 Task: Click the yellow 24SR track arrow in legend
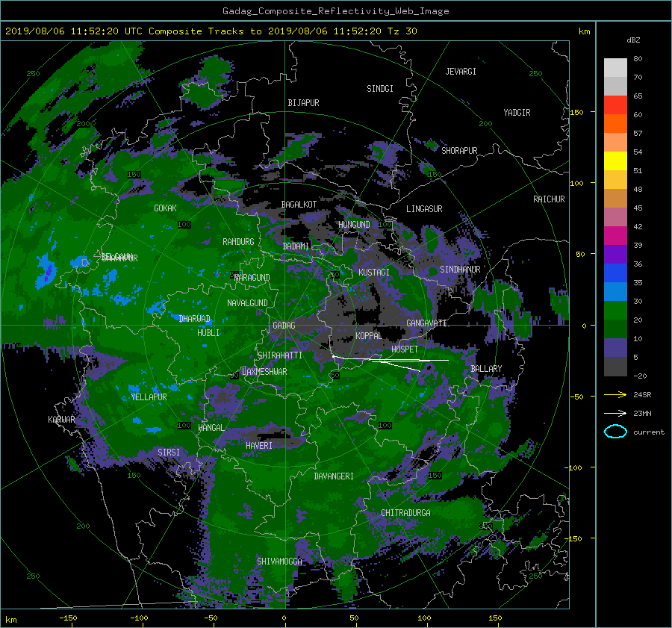point(615,394)
